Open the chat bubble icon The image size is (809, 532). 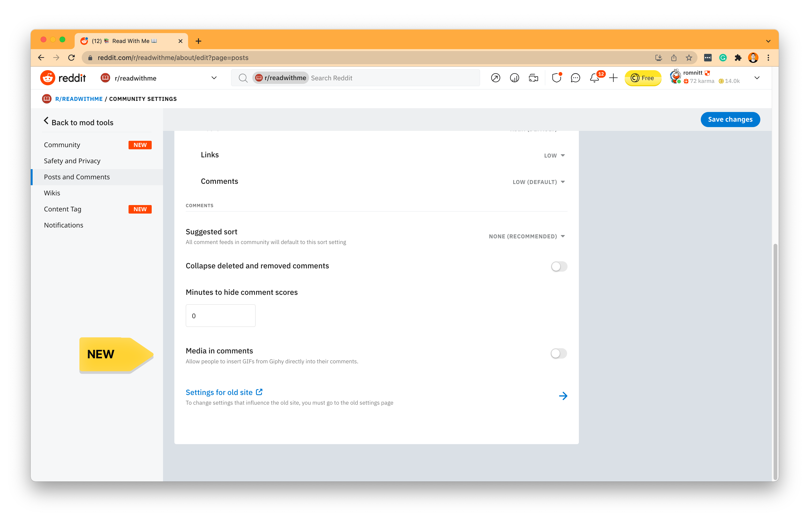(x=575, y=78)
